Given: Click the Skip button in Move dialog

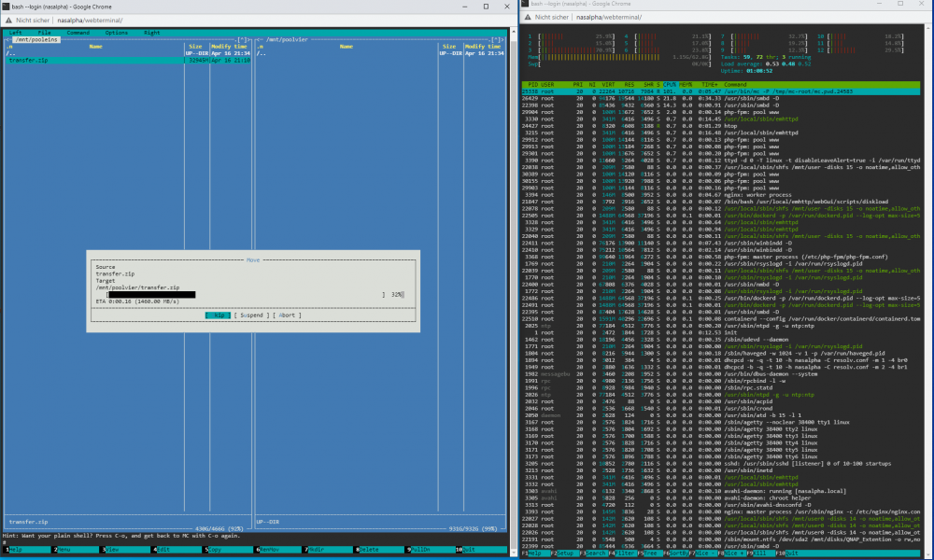Looking at the screenshot, I should click(218, 315).
